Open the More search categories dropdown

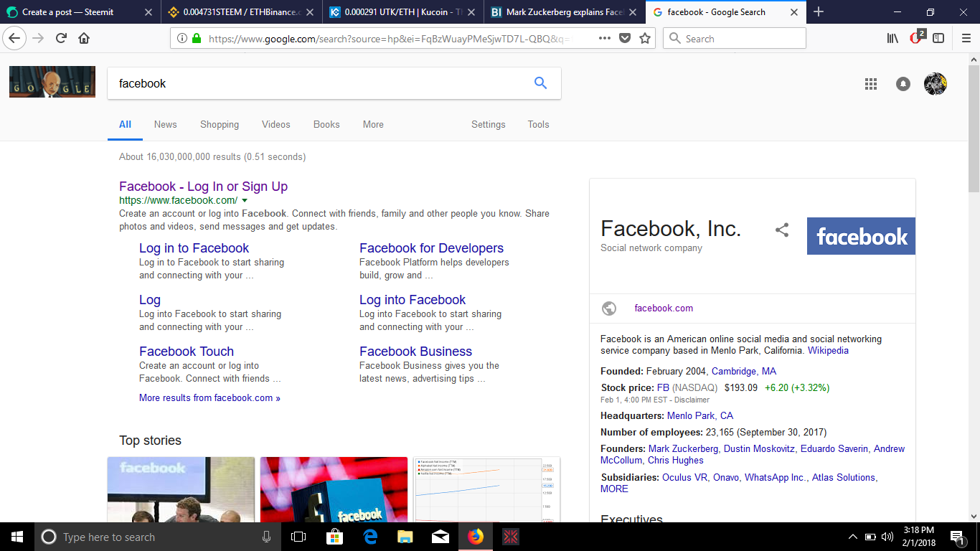click(373, 124)
